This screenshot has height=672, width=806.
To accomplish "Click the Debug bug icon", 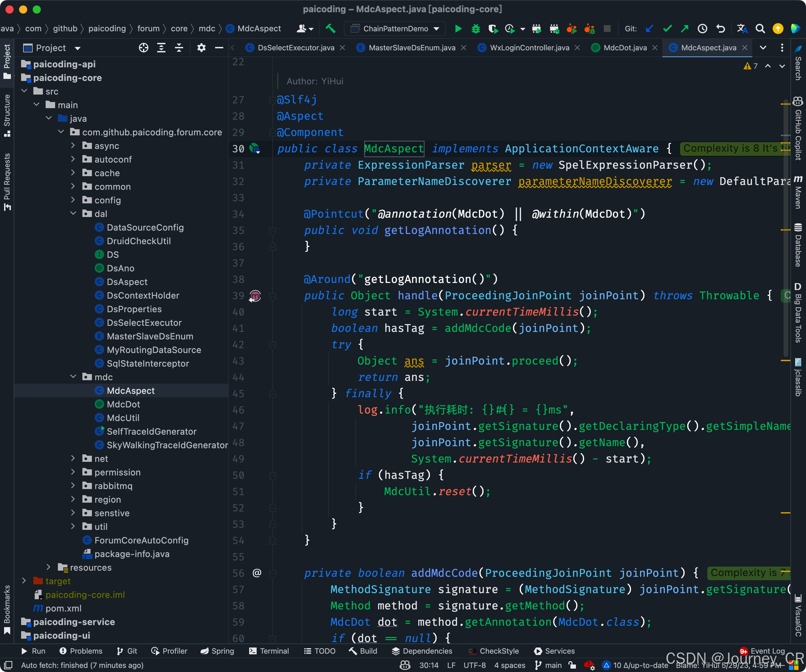I will coord(475,29).
